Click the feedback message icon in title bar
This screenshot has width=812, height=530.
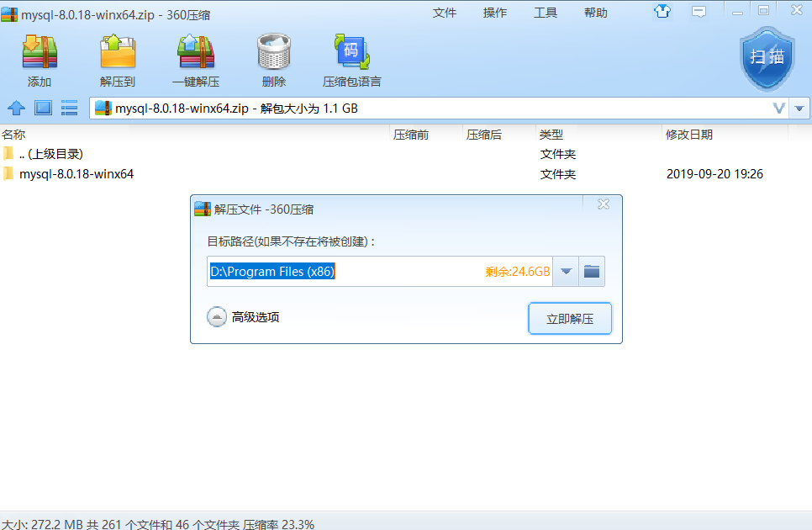pos(699,12)
